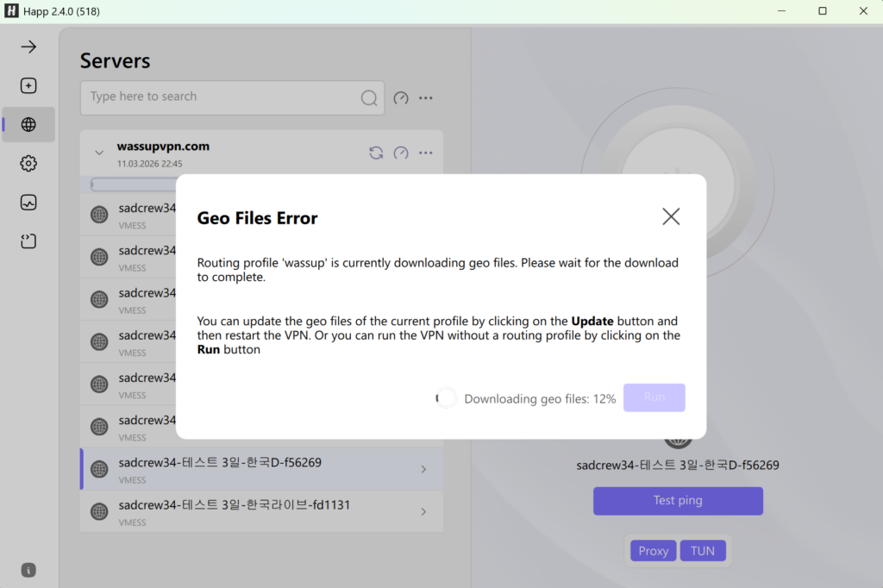Open details chevron for 한국D-f56269 server
883x588 pixels.
click(x=423, y=469)
